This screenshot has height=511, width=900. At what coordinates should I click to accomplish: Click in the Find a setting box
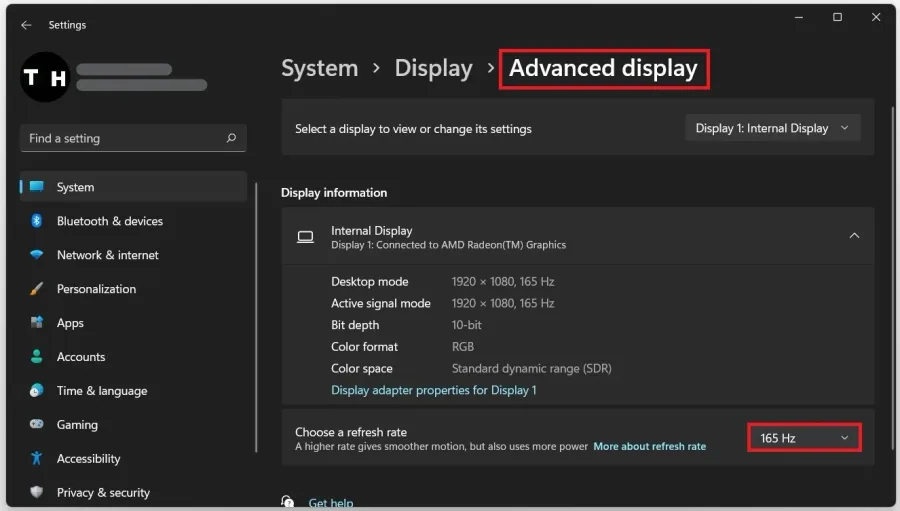pos(133,138)
